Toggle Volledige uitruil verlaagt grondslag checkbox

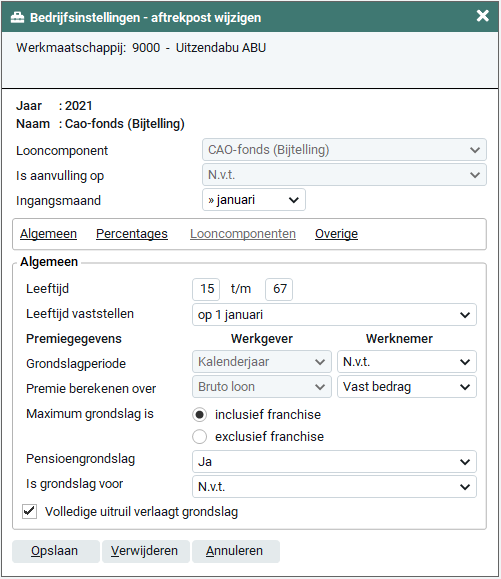click(29, 511)
